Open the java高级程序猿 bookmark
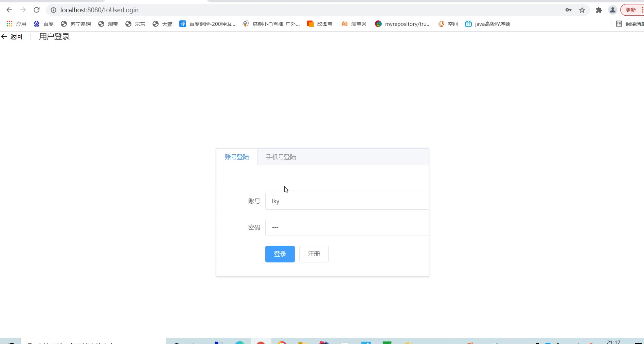Screen dimensions: 644x344 point(488,24)
